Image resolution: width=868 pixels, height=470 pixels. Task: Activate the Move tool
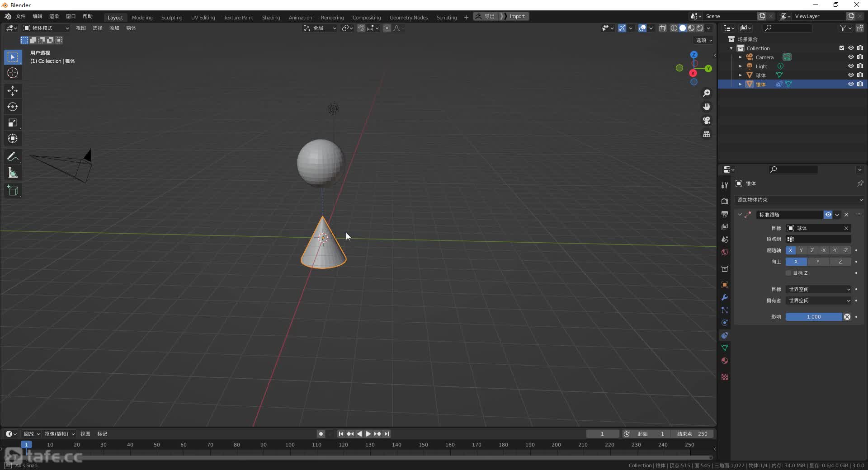13,91
